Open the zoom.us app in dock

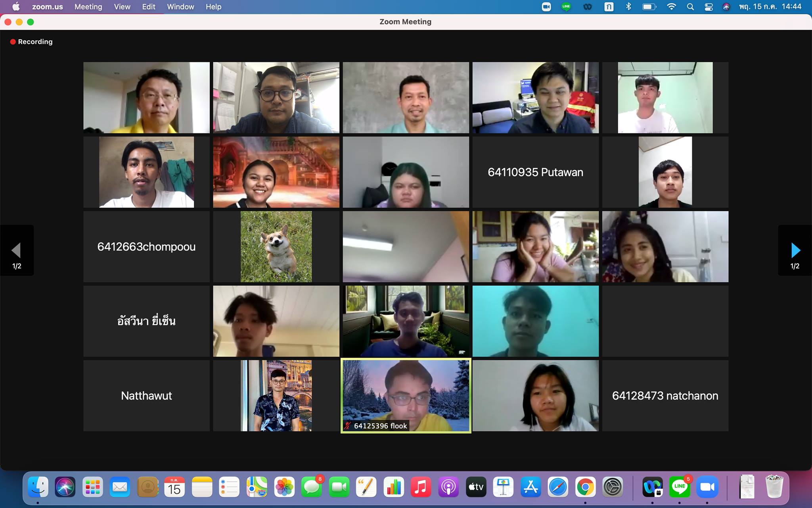pos(707,487)
